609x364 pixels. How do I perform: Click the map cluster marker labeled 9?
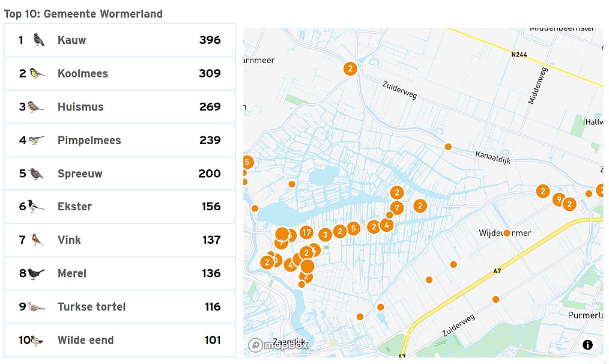coord(559,199)
